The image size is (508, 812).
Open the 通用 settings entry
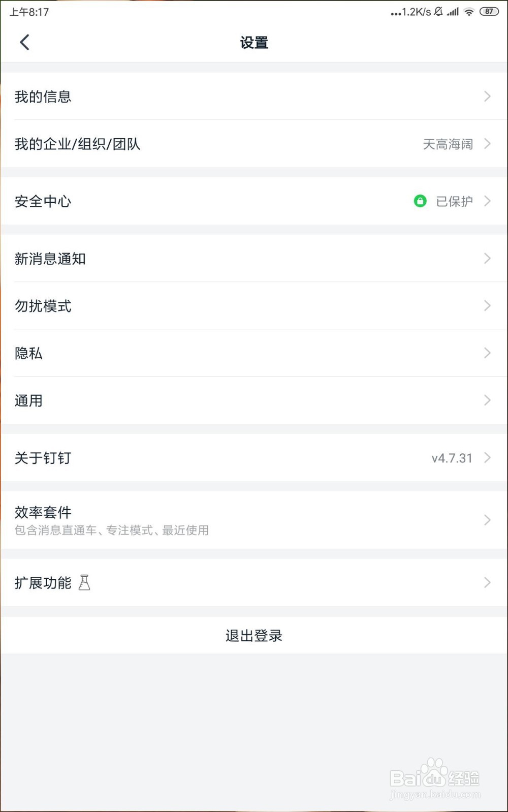(x=29, y=400)
